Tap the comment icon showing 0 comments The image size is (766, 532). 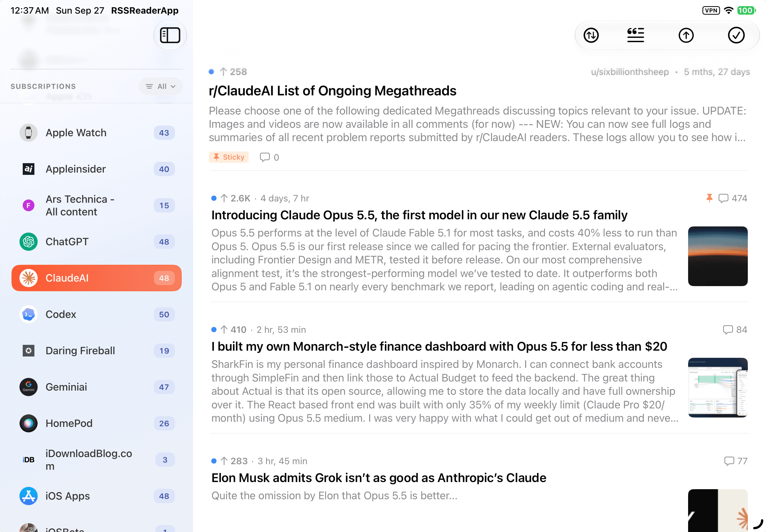[265, 157]
